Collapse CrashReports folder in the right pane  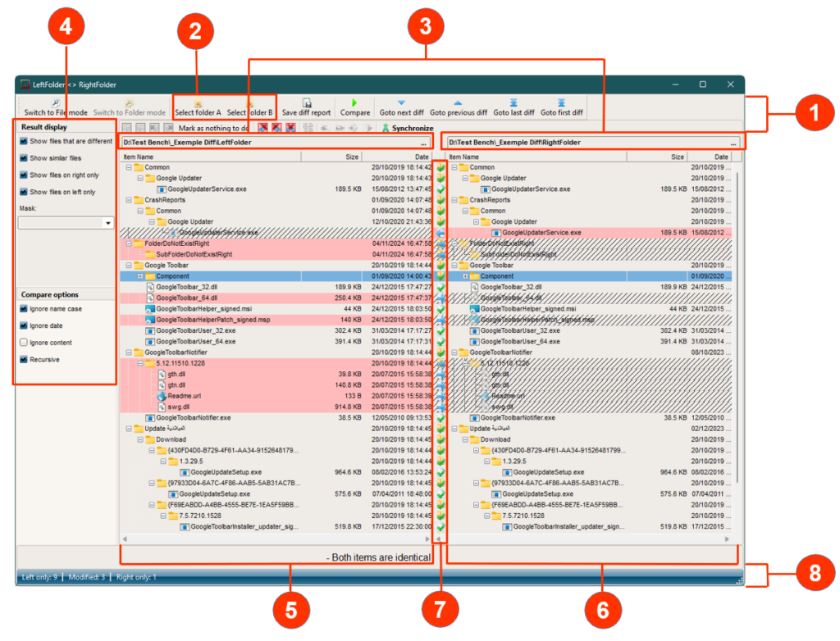[x=454, y=200]
